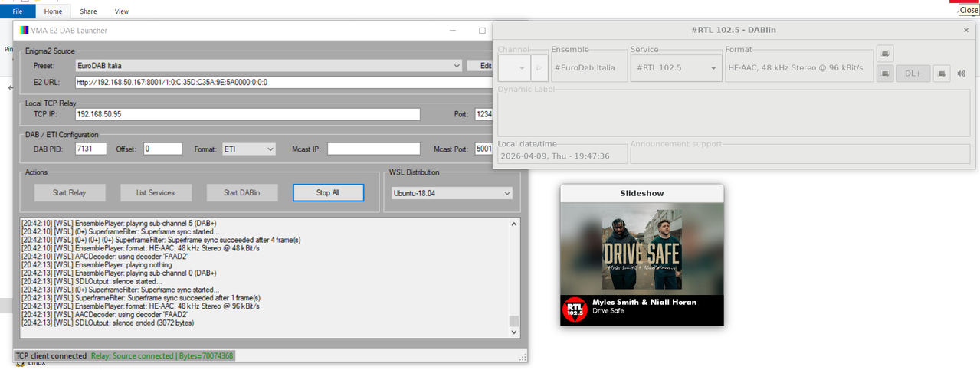Click the Drive Safe slideshow cover image

642,249
